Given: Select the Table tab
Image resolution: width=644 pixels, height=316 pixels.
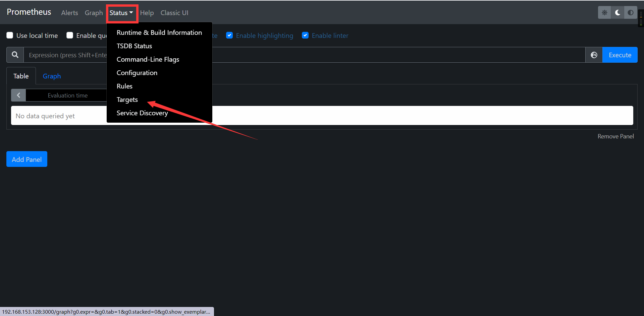Looking at the screenshot, I should point(21,76).
